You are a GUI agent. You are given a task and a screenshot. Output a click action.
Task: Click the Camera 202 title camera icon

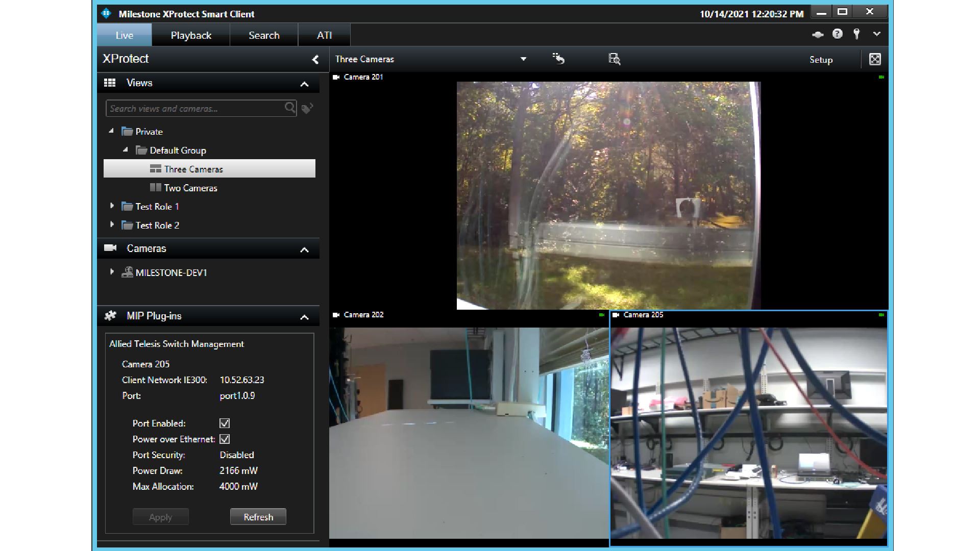tap(336, 315)
